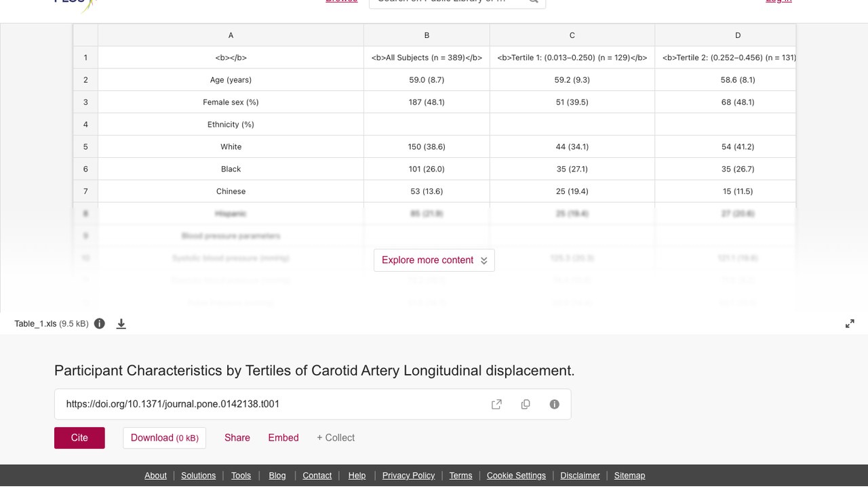Screen dimensions: 868x488
Task: Click the "59.0 (8.7)" cell
Action: (427, 80)
